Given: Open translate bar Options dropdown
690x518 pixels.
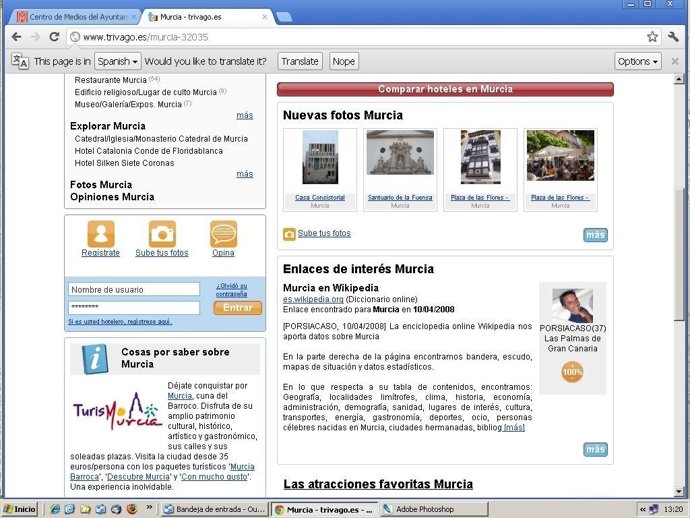Looking at the screenshot, I should coord(638,61).
